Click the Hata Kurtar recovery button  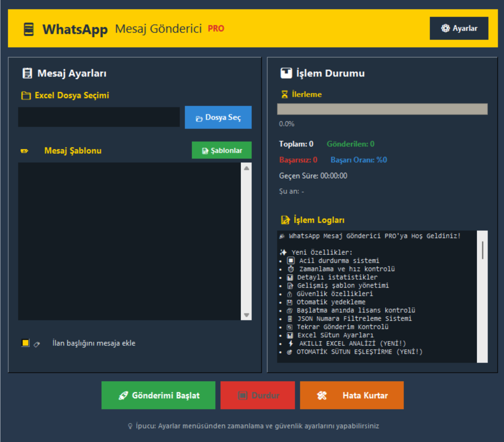click(352, 395)
